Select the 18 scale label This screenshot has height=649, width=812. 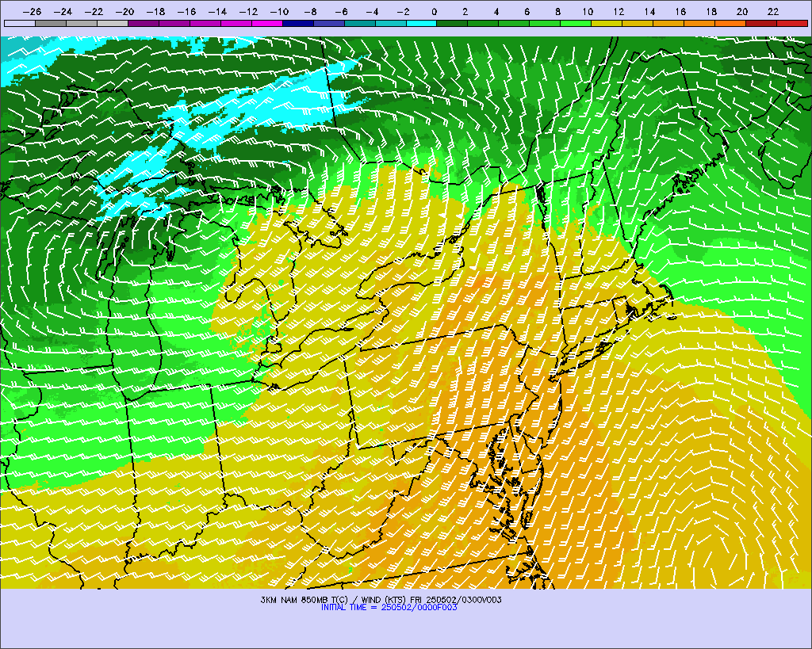pos(711,11)
